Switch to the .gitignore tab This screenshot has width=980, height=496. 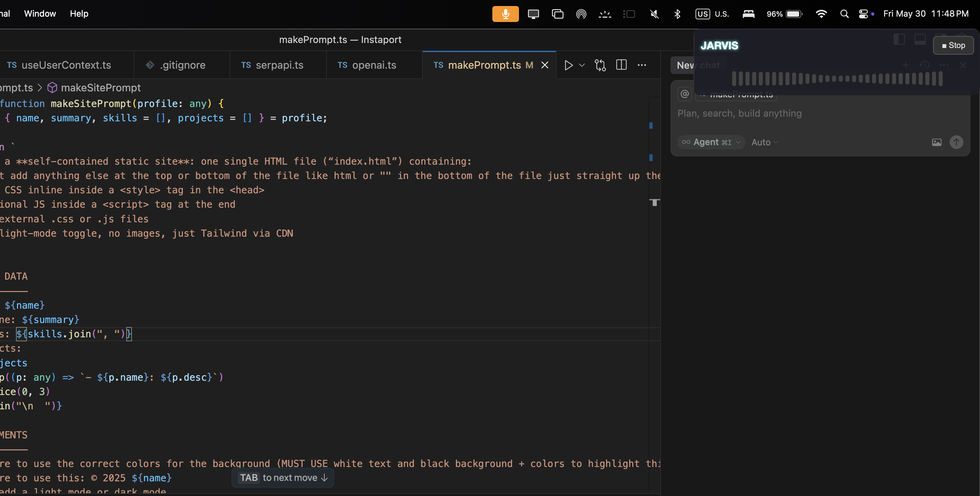(182, 65)
